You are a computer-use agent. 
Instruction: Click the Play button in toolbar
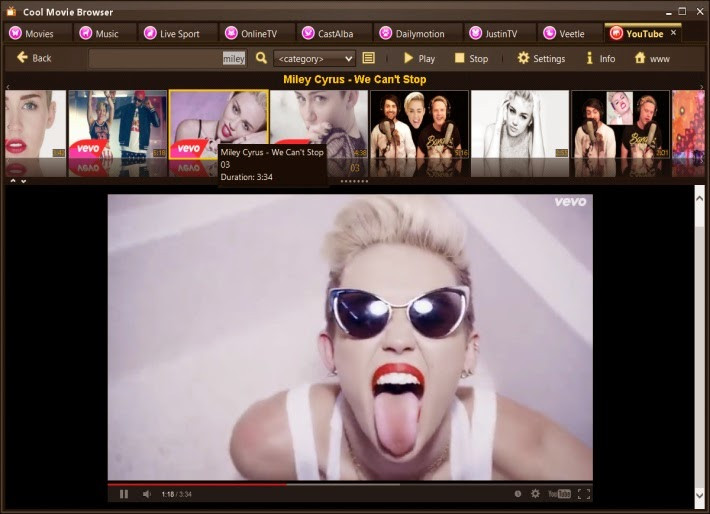coord(419,58)
